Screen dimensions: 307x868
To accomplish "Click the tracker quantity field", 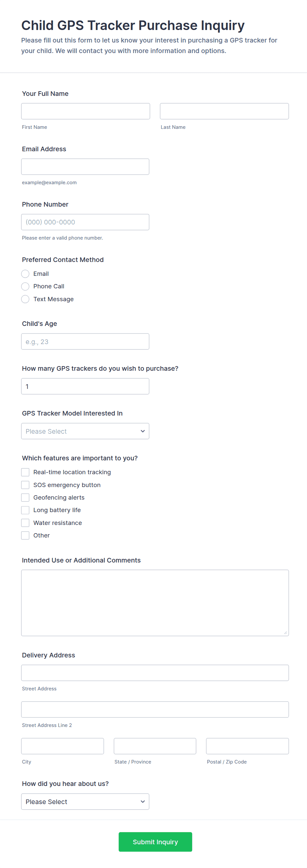I will [x=85, y=387].
